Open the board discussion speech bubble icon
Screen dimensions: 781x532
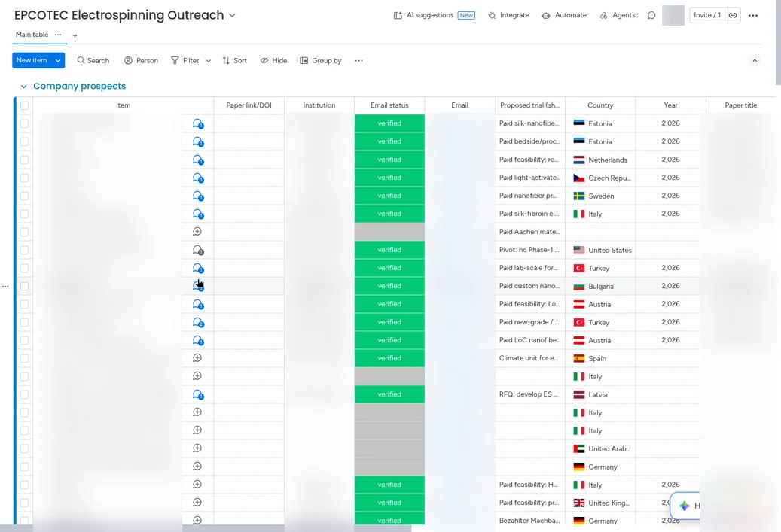(651, 16)
